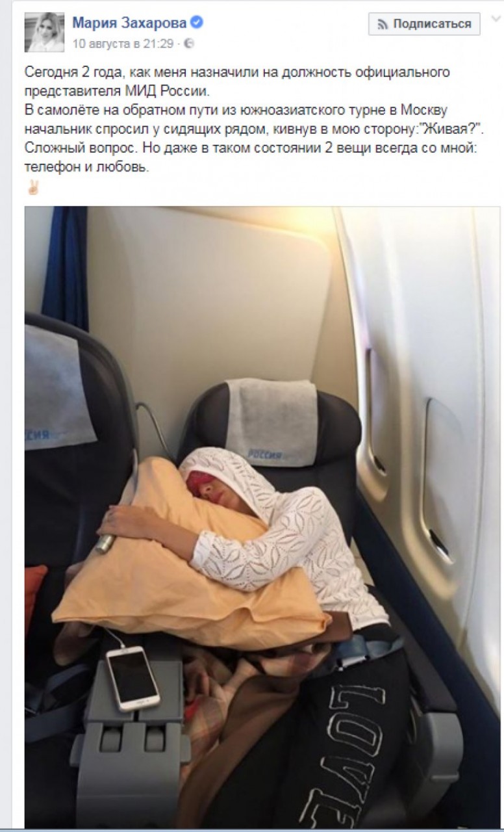Click the text line starting Сложный вопрос
The width and height of the screenshot is (504, 832).
(250, 147)
